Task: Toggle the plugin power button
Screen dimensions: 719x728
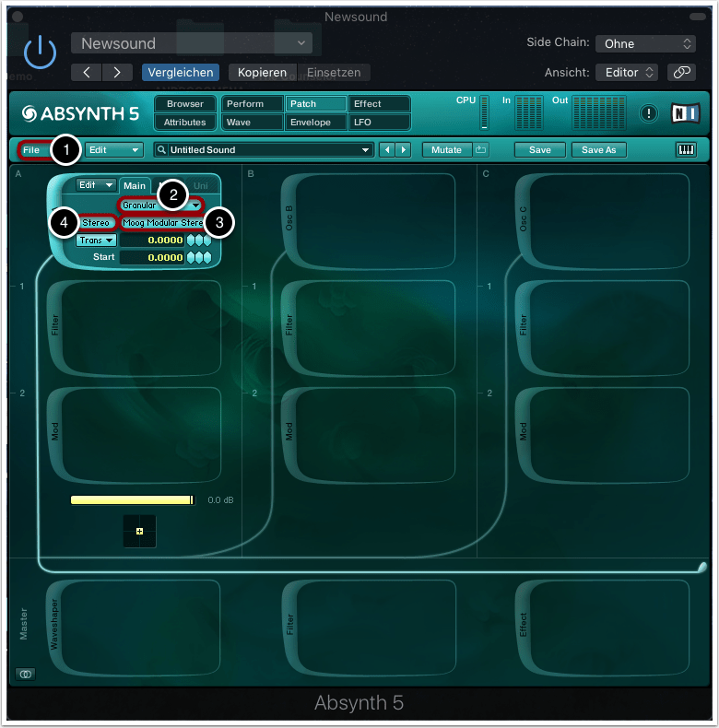Action: [x=40, y=52]
